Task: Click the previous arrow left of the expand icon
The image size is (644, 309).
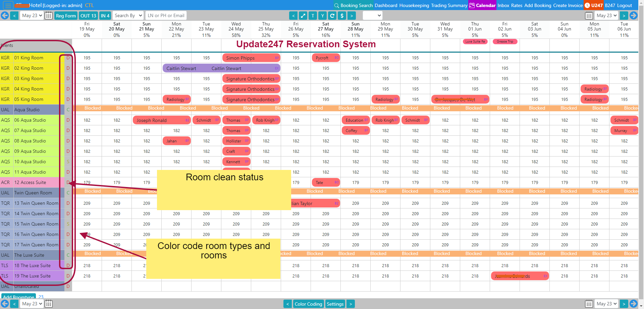Action: (x=293, y=15)
